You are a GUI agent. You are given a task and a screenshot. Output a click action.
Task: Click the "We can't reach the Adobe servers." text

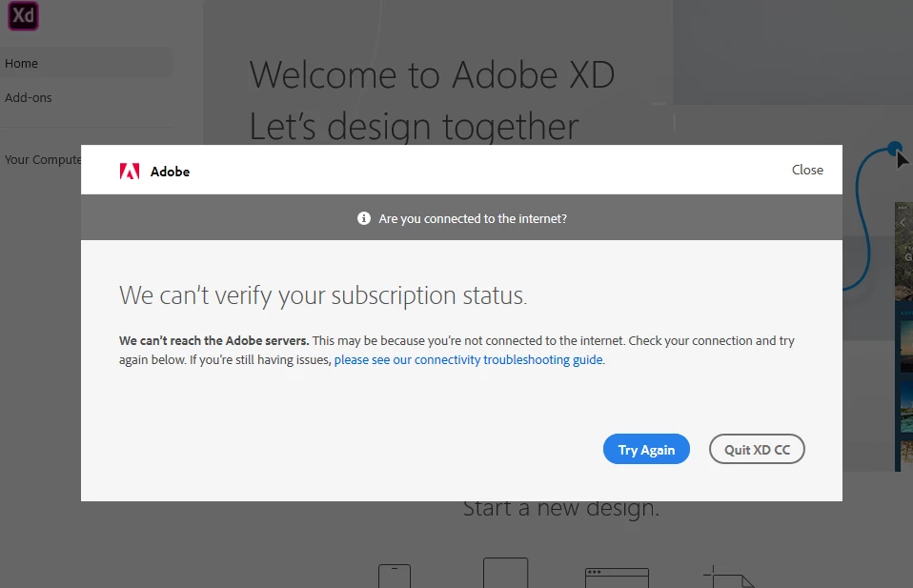(x=214, y=340)
